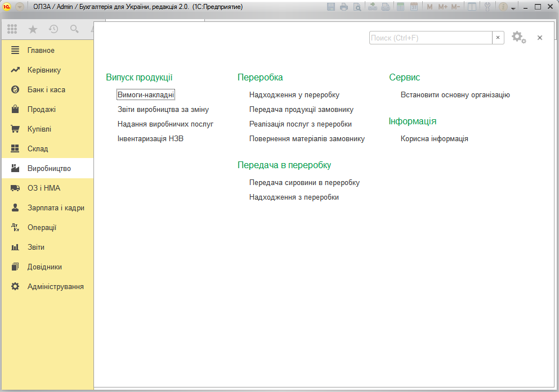Screen dimensions: 559x392
Task: Open Вимоги-накладні link
Action: [x=146, y=94]
